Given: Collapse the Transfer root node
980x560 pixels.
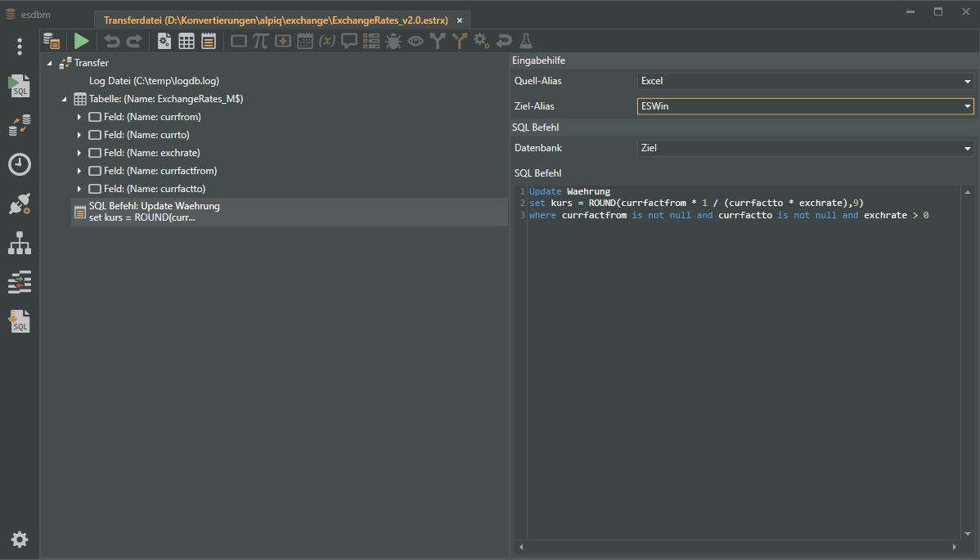Looking at the screenshot, I should [x=49, y=63].
